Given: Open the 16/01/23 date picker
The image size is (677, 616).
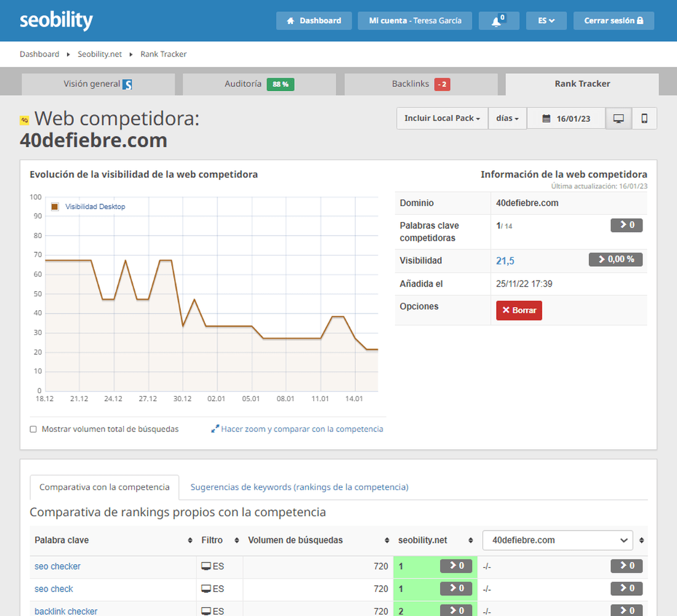Looking at the screenshot, I should [566, 118].
